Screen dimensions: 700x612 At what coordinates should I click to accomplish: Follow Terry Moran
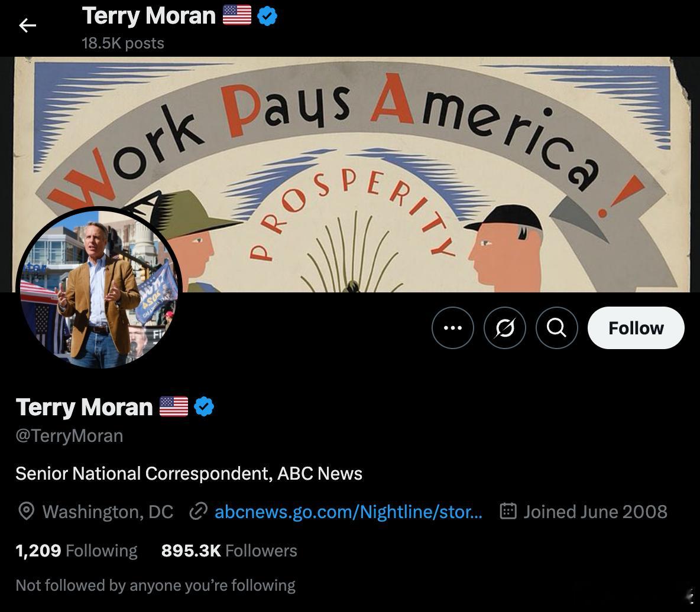pos(636,328)
